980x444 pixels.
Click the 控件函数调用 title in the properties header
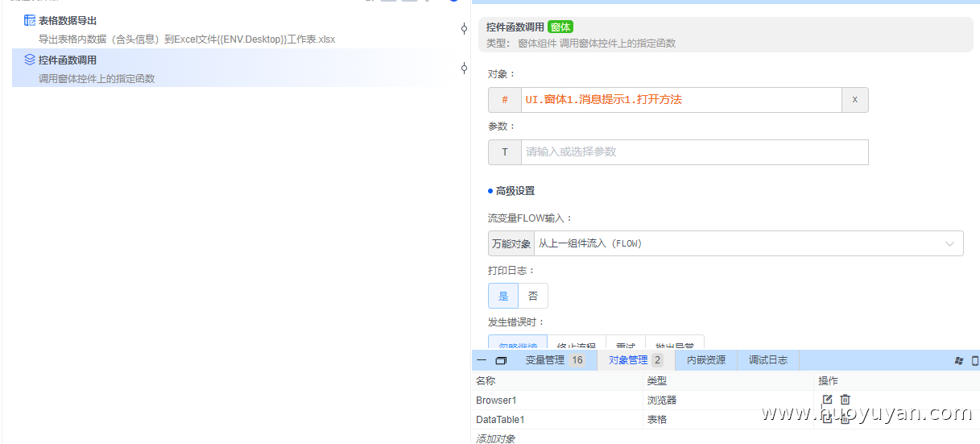(x=515, y=27)
